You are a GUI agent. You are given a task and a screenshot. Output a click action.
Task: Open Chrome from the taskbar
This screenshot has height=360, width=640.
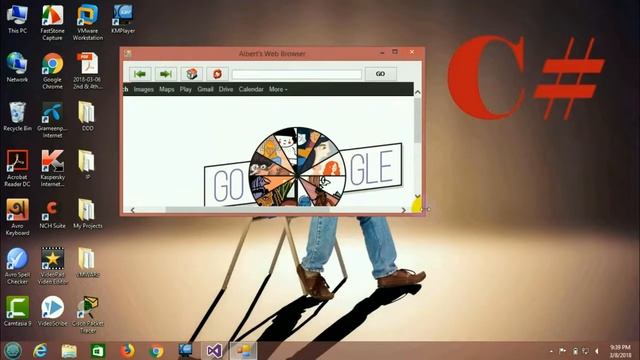pyautogui.click(x=156, y=351)
